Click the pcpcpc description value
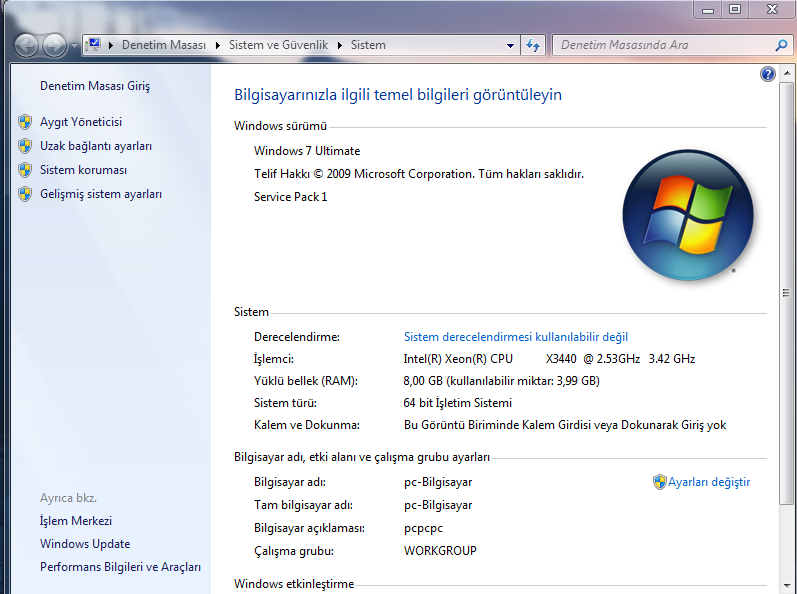797x594 pixels. 423,528
